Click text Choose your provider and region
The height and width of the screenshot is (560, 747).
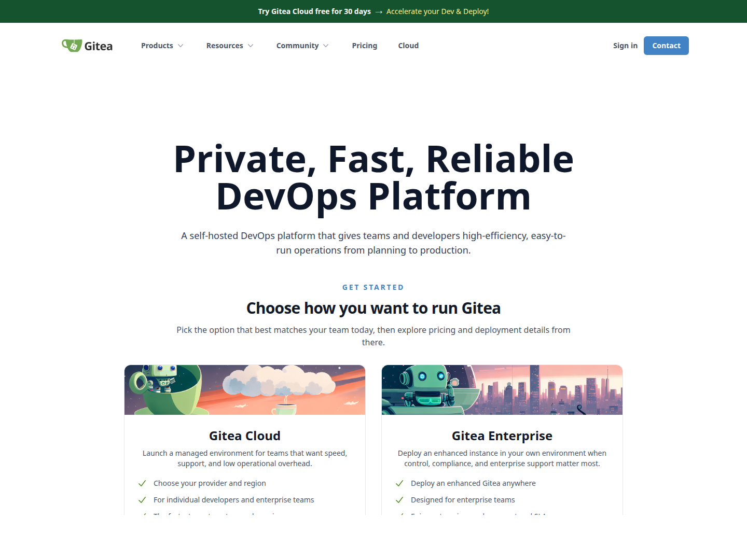(210, 483)
